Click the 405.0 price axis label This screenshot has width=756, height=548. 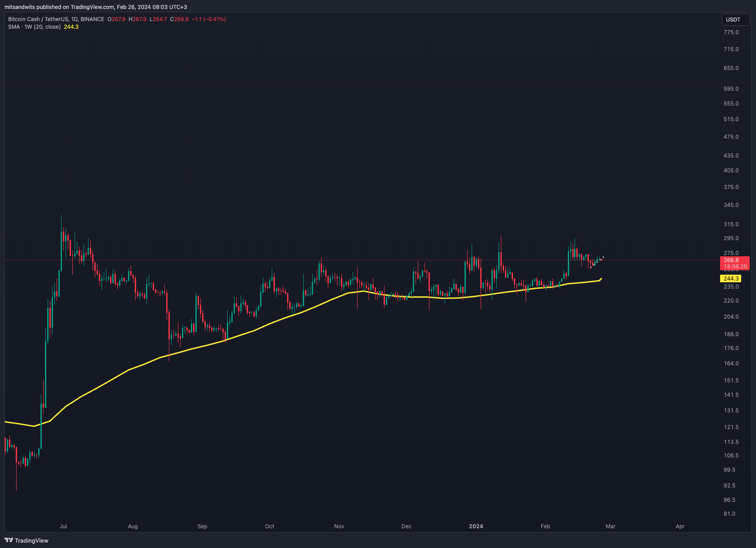pyautogui.click(x=731, y=171)
